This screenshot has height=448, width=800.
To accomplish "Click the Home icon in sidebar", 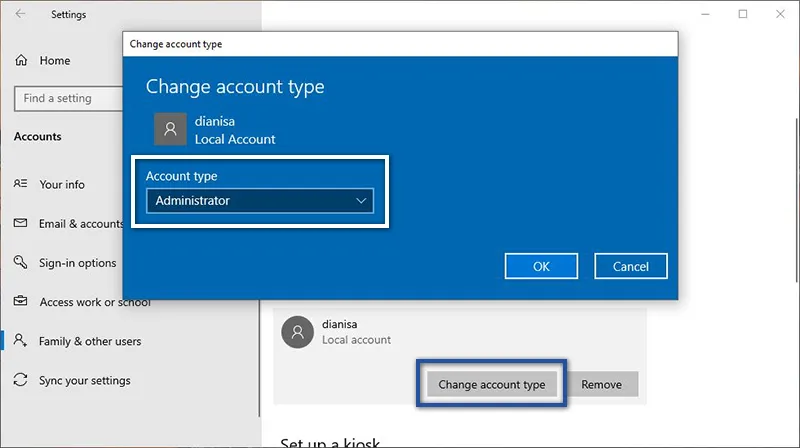I will [21, 60].
